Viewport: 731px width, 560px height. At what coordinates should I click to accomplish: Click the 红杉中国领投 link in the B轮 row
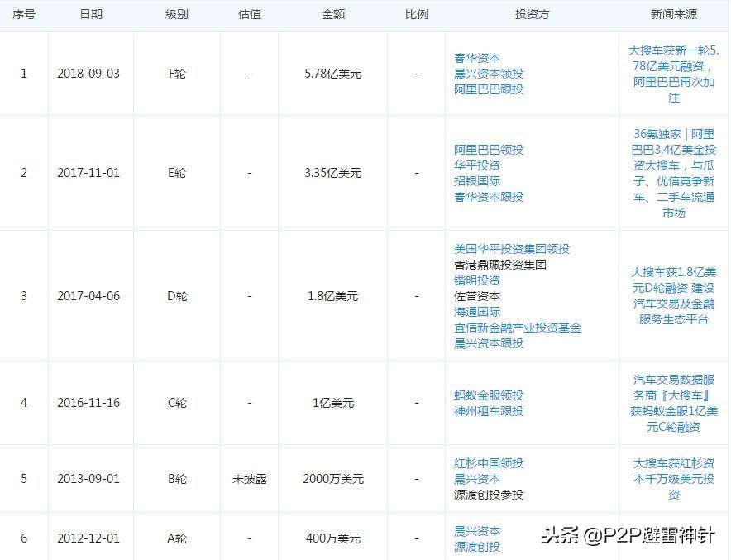491,463
